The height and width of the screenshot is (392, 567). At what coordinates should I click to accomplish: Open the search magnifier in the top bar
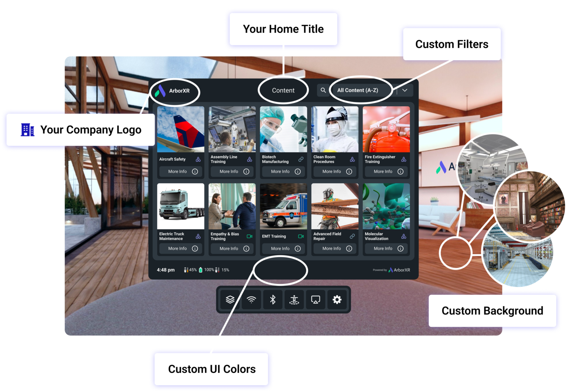tap(323, 90)
